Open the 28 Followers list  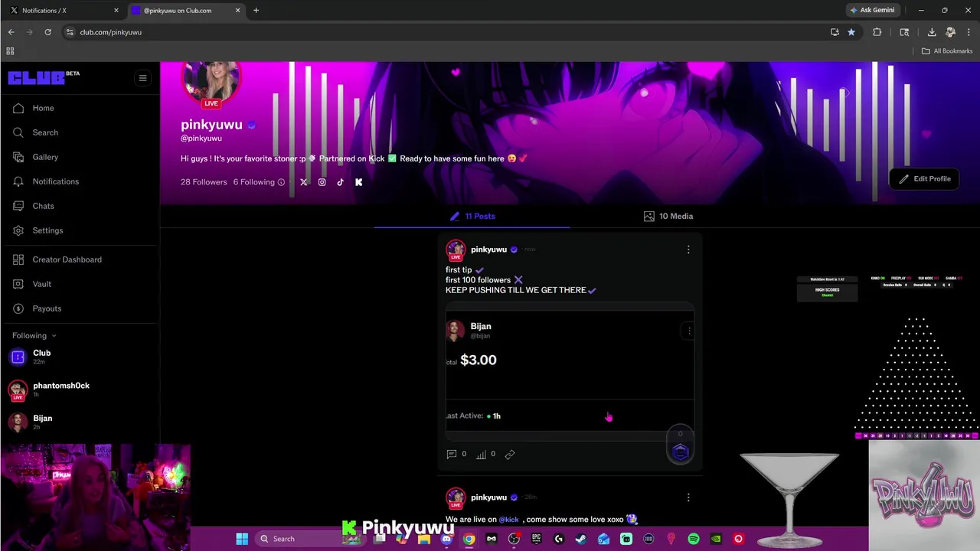pyautogui.click(x=204, y=182)
